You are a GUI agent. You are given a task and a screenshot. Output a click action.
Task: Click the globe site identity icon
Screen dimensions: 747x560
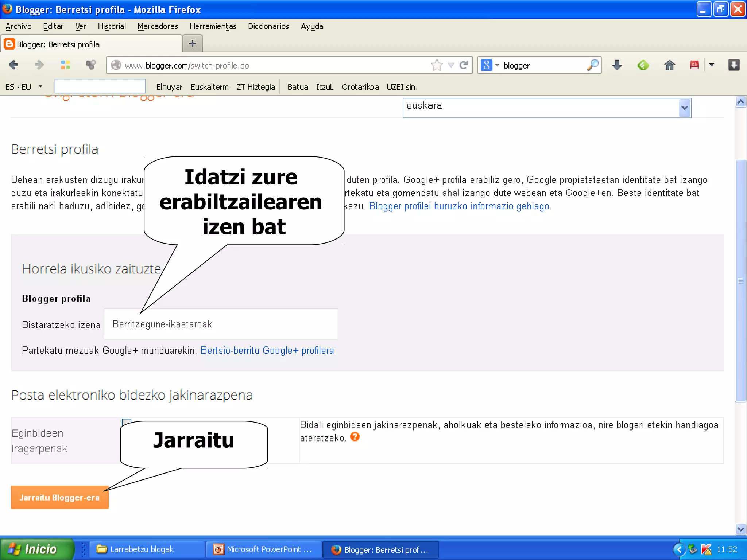click(x=116, y=65)
